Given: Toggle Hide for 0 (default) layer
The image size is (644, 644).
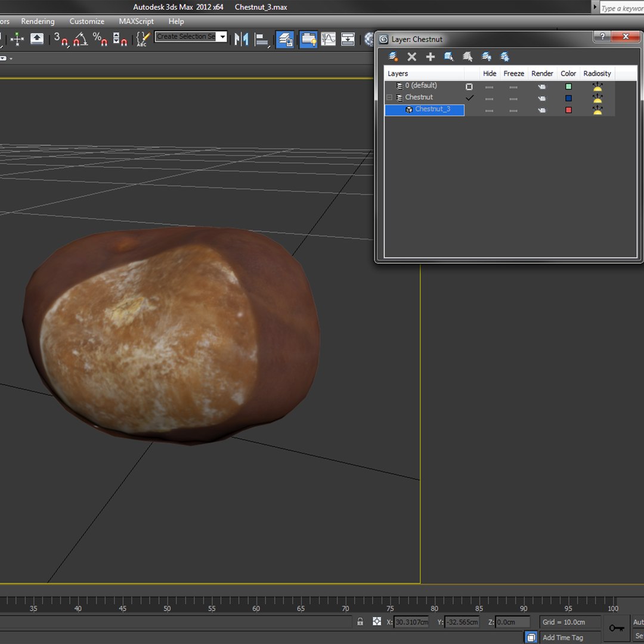Looking at the screenshot, I should point(489,87).
